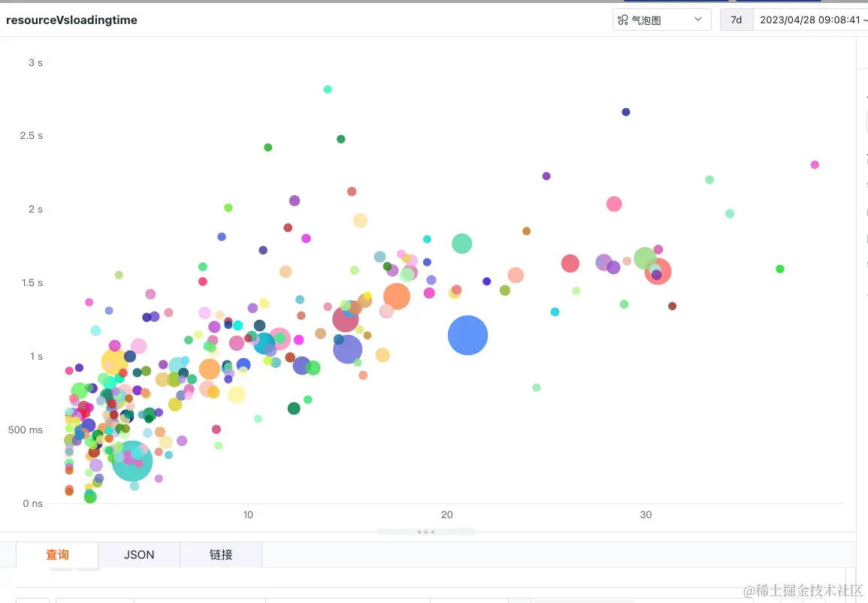Click the resourceVsloadingtime chart title

click(71, 20)
